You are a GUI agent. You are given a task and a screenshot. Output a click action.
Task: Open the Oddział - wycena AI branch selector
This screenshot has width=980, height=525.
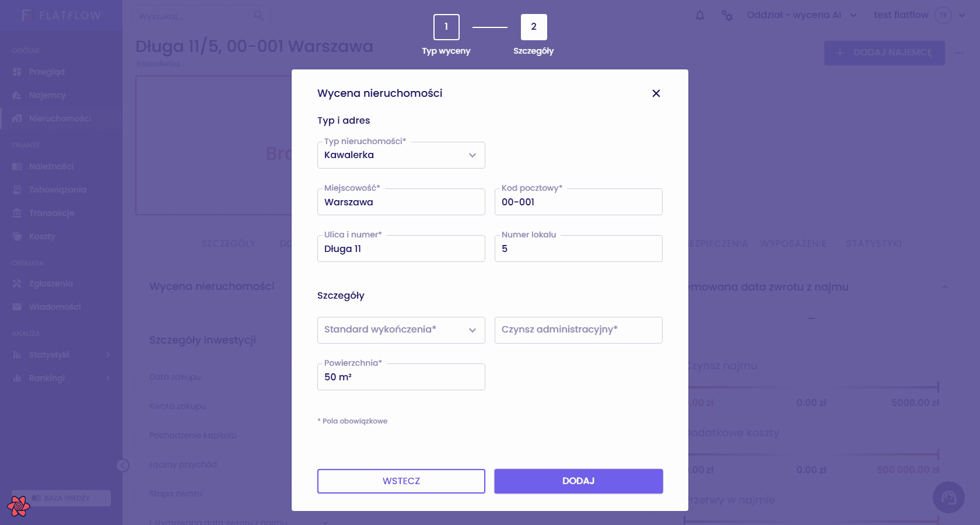802,15
